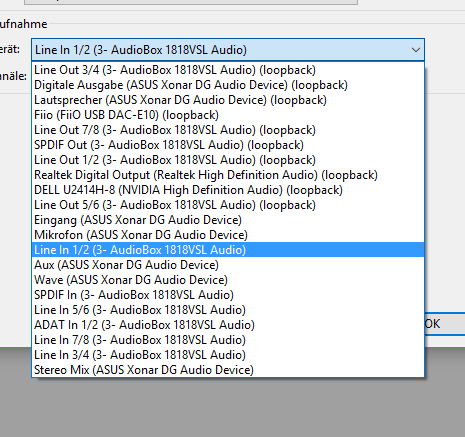Choose SPDIF Out AudioBox loopback

point(228,145)
